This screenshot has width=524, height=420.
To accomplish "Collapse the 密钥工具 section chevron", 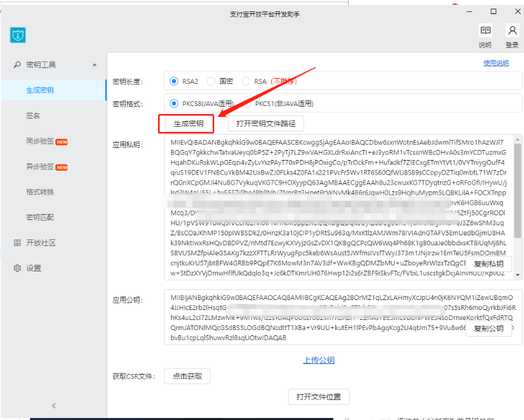I will point(95,65).
